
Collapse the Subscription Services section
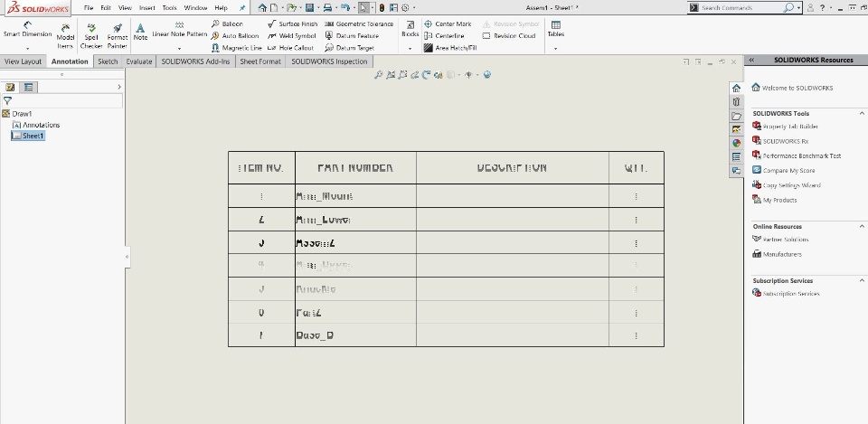[862, 280]
